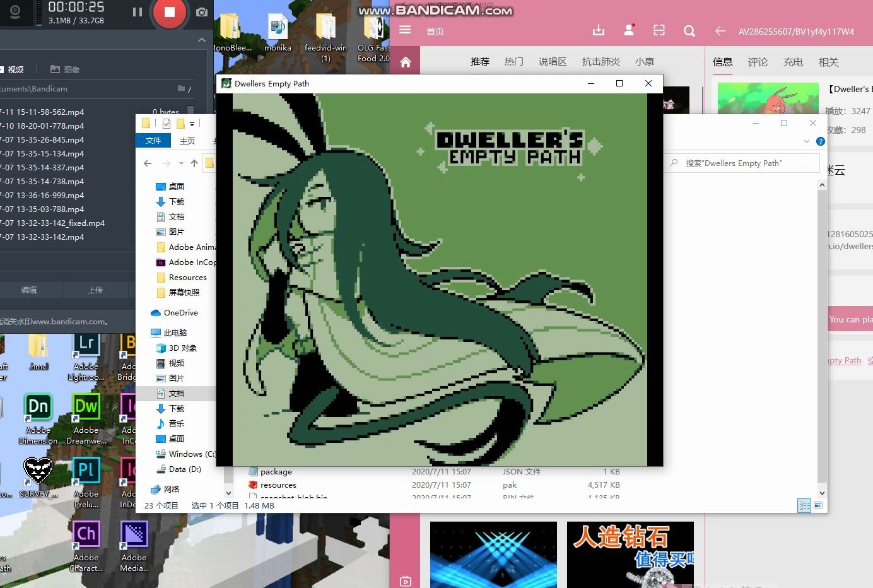Switch Explorer to details view icon
This screenshot has height=588, width=873.
point(804,505)
